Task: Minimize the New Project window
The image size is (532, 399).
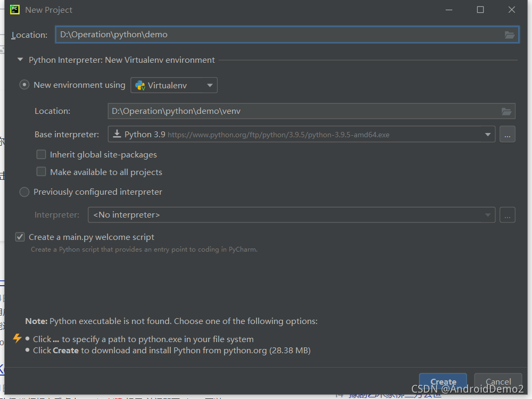Action: click(449, 10)
